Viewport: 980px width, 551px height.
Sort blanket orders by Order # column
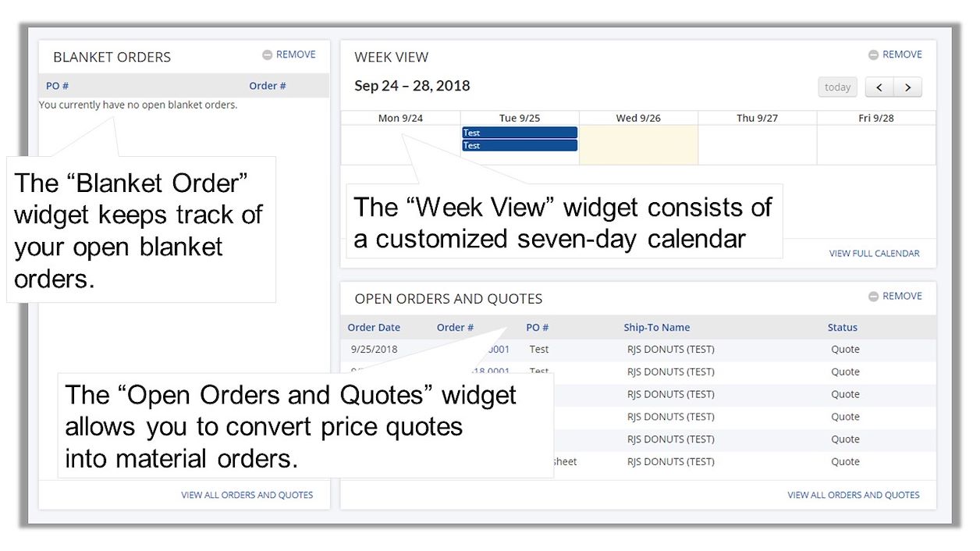267,86
